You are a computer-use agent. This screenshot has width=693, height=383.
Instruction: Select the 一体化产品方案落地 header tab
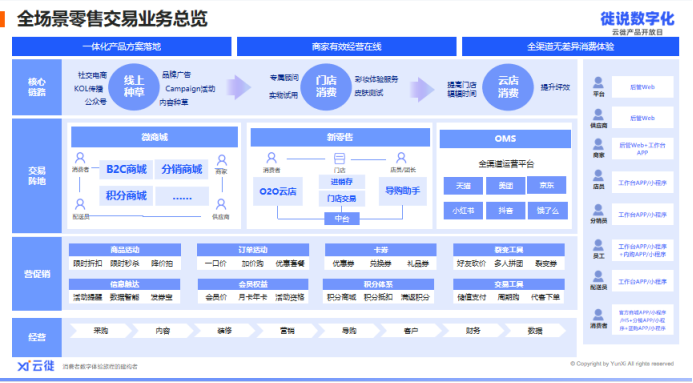click(122, 46)
